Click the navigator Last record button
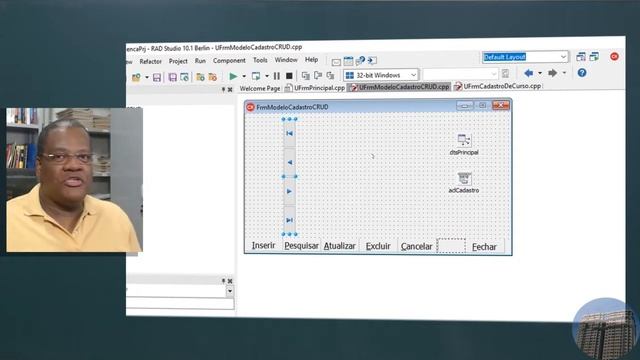 [x=289, y=220]
